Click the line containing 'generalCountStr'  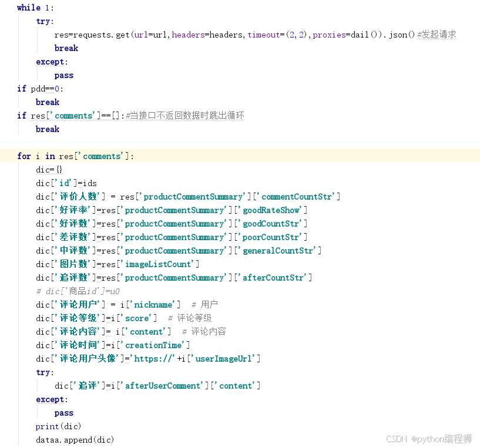pyautogui.click(x=179, y=251)
